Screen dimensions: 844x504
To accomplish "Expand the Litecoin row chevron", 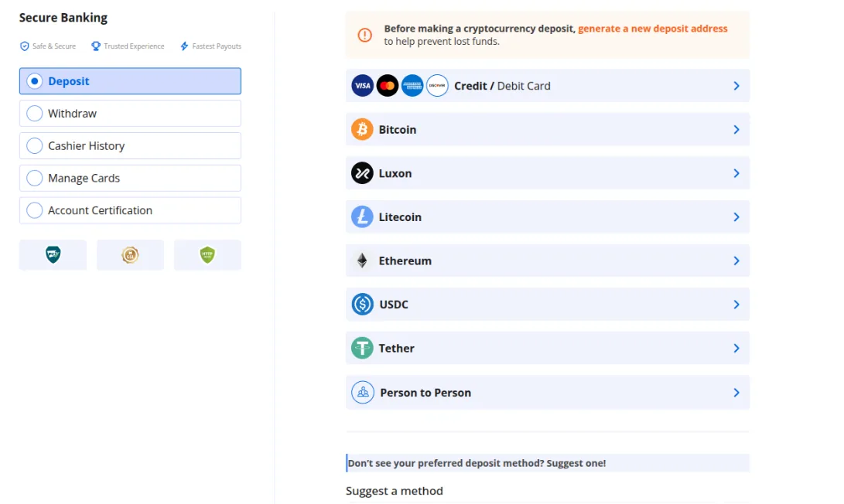I will click(736, 217).
